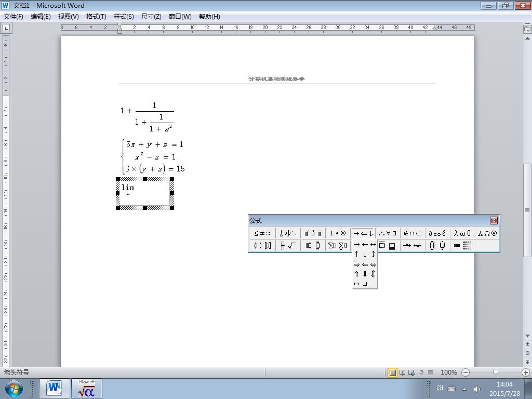532x399 pixels.
Task: Open the miscellaneous symbols palette (∂∞ℓ)
Action: point(437,233)
